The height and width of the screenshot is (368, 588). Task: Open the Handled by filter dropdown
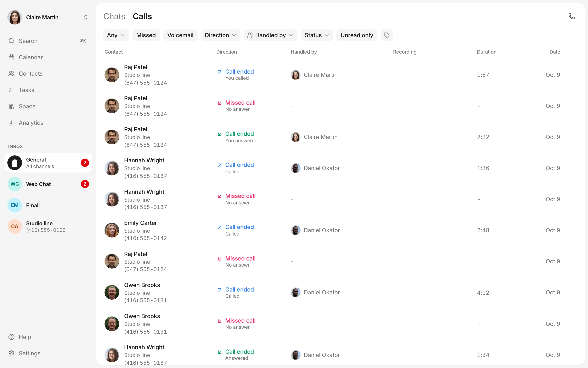coord(270,35)
